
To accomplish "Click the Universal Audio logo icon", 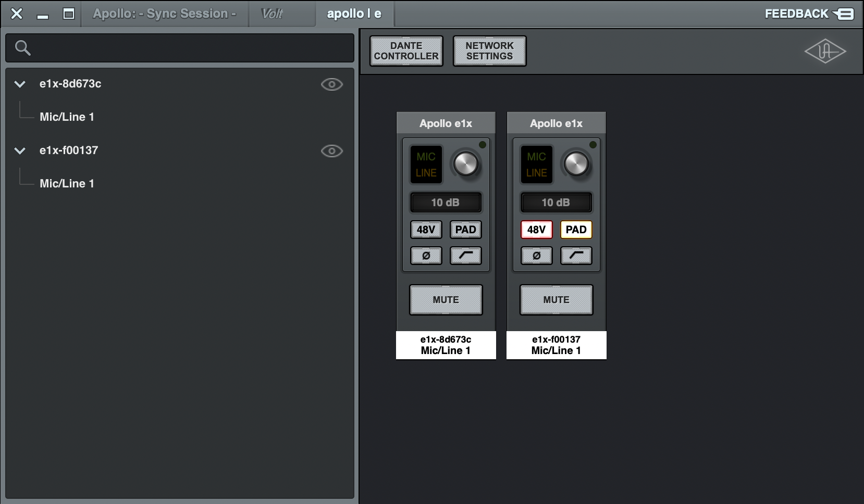I will click(x=825, y=52).
